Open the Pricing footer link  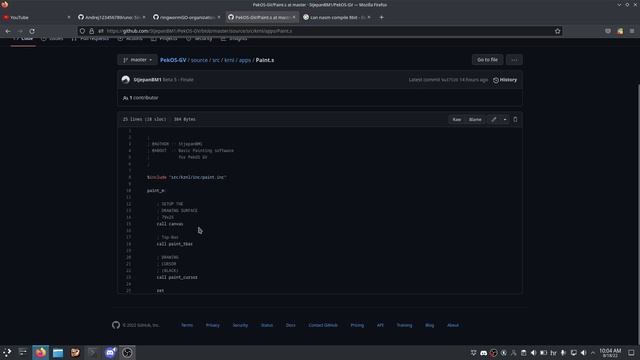coord(357,325)
